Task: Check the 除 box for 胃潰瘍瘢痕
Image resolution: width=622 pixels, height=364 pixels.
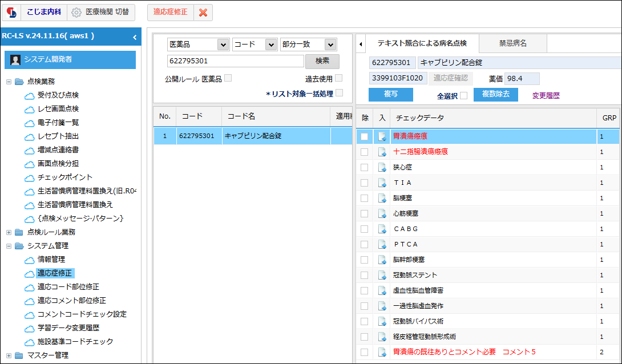Action: pyautogui.click(x=364, y=137)
